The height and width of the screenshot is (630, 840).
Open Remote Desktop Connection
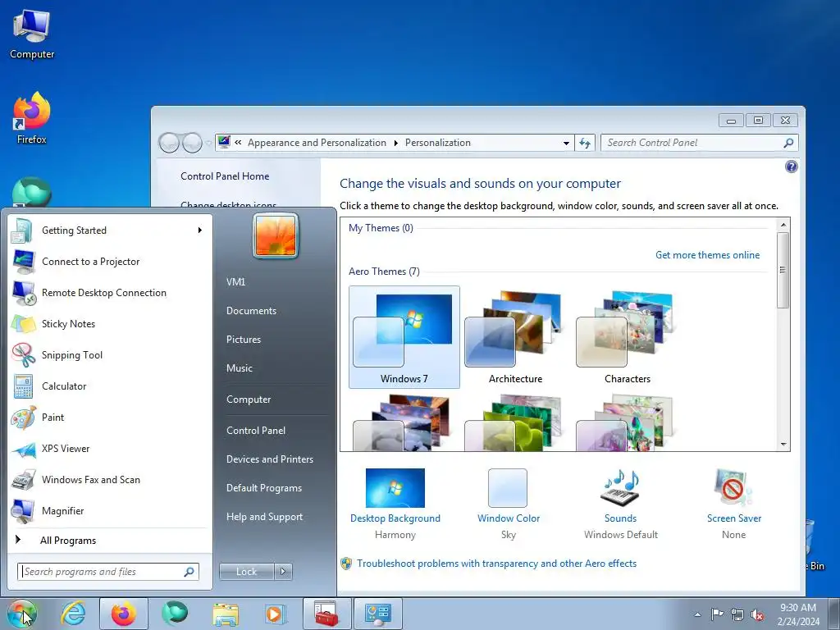tap(110, 293)
